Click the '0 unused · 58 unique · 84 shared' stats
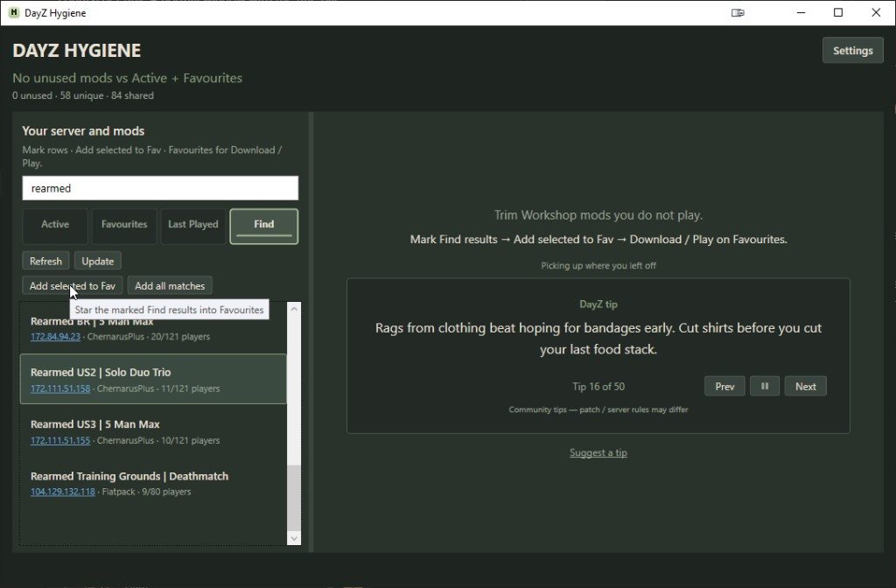896x588 pixels. 83,95
